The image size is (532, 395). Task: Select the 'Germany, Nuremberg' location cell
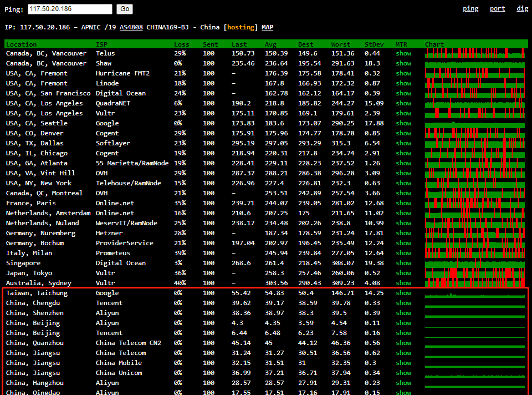point(40,233)
